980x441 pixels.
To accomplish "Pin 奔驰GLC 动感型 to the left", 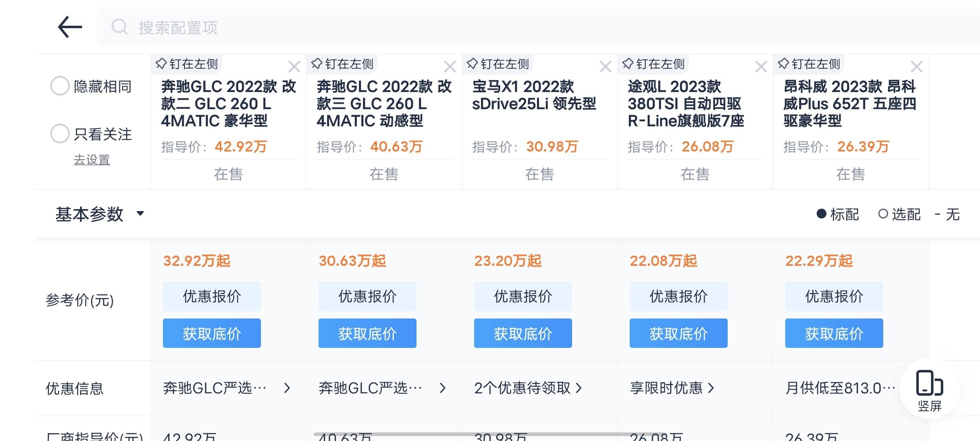I will [x=342, y=64].
